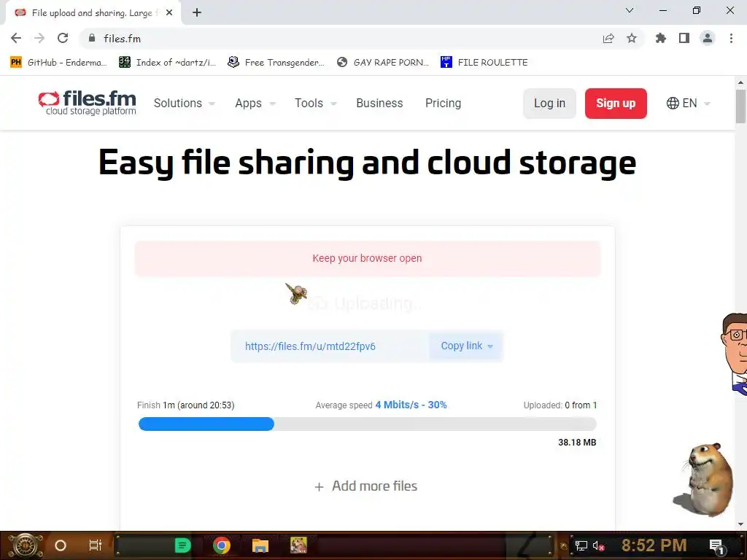Open a new browser tab with the plus icon

pos(197,13)
